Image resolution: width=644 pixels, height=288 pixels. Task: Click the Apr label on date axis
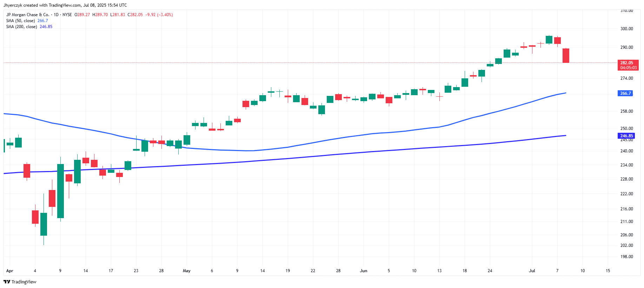(x=10, y=271)
